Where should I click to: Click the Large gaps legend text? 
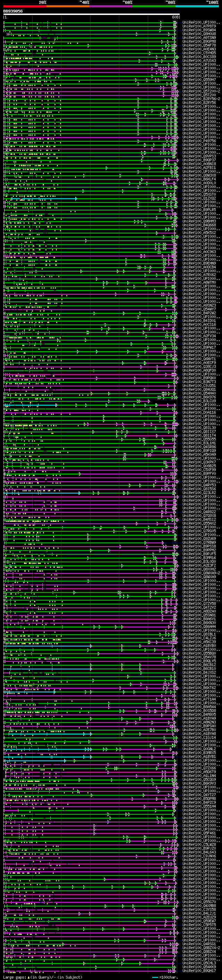(42, 977)
